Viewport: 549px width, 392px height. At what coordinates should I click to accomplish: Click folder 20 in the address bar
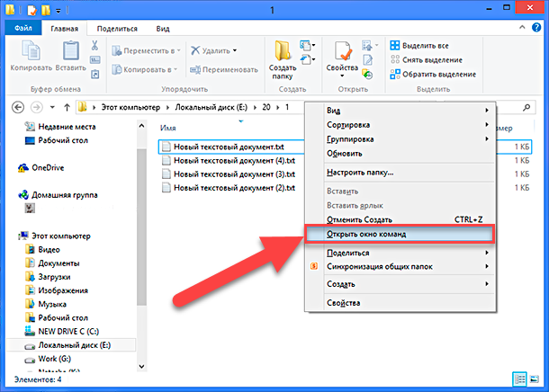(x=266, y=107)
